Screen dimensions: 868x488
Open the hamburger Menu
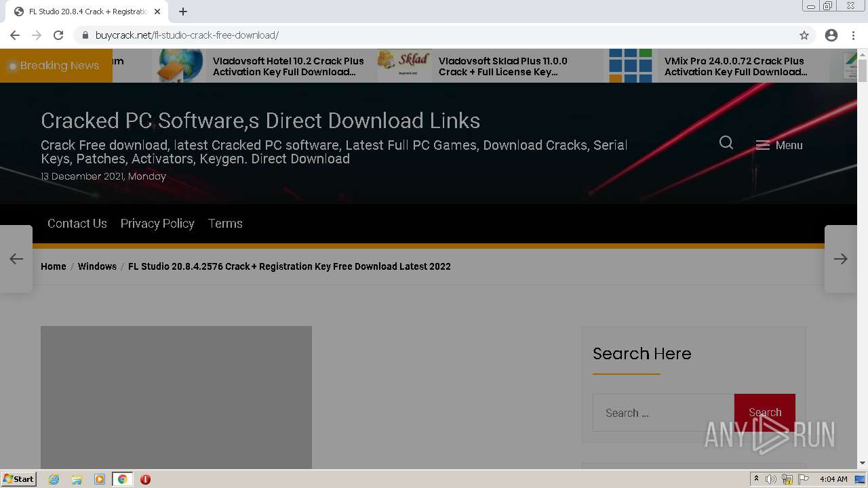click(779, 145)
